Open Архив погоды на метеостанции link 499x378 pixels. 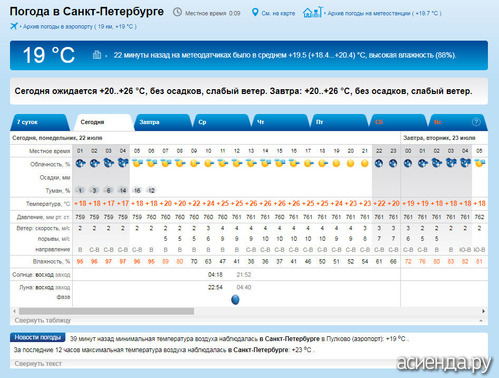pos(384,13)
